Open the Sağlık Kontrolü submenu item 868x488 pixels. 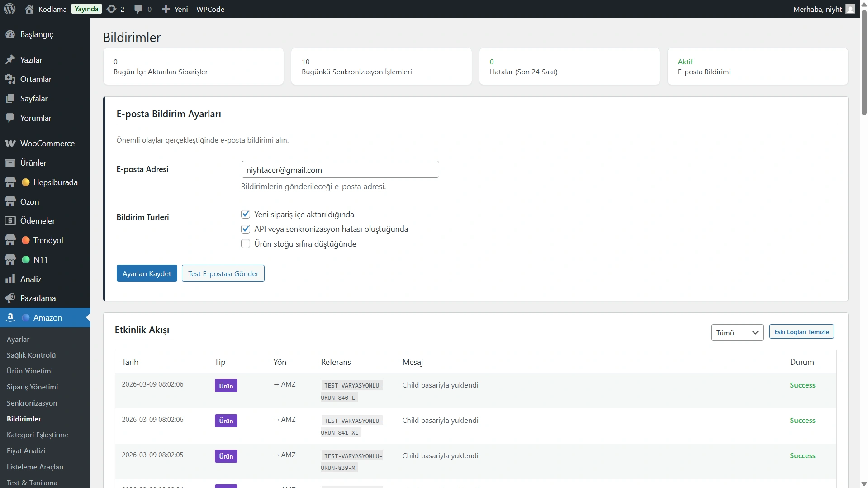(31, 355)
